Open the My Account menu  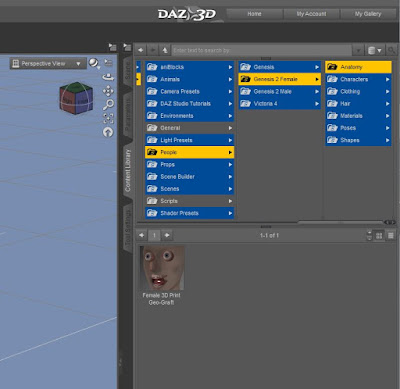point(311,14)
